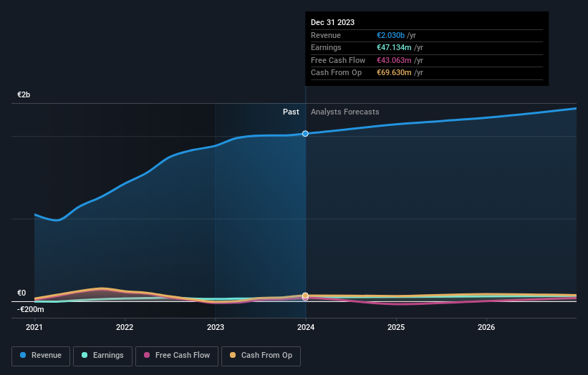The width and height of the screenshot is (588, 375).
Task: Click the Past region label
Action: [x=291, y=112]
